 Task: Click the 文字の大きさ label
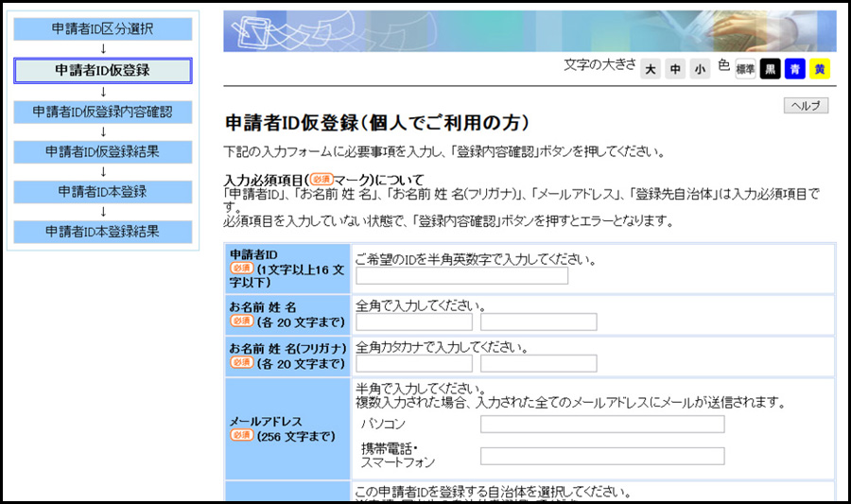[599, 64]
